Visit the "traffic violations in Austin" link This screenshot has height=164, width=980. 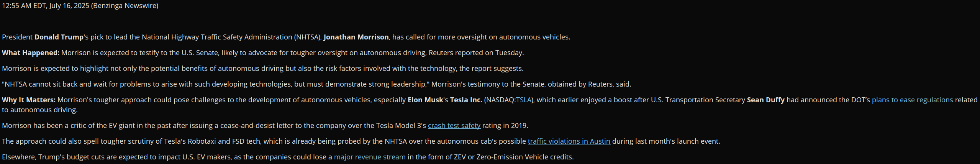[x=569, y=141]
